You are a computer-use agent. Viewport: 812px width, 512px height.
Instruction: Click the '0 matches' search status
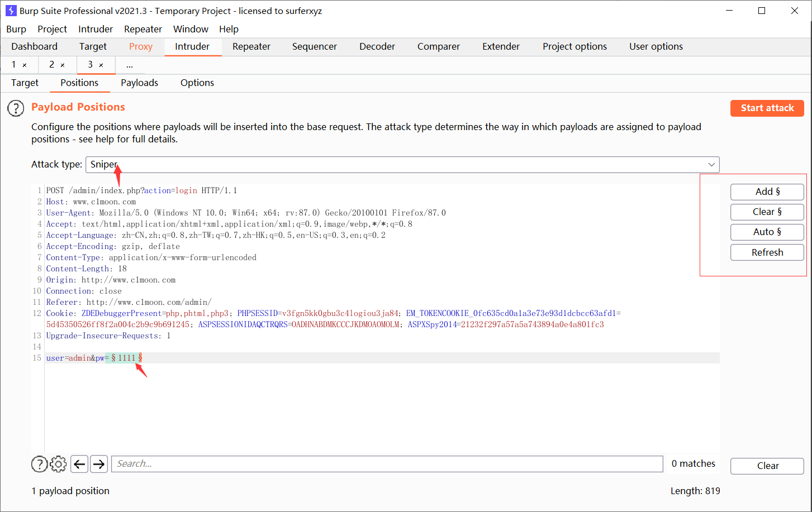click(x=694, y=464)
